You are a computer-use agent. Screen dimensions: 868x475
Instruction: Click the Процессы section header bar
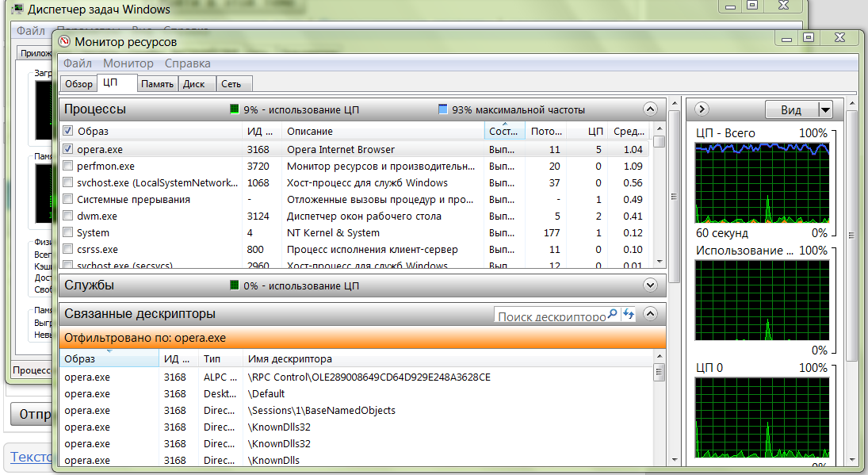pyautogui.click(x=362, y=109)
